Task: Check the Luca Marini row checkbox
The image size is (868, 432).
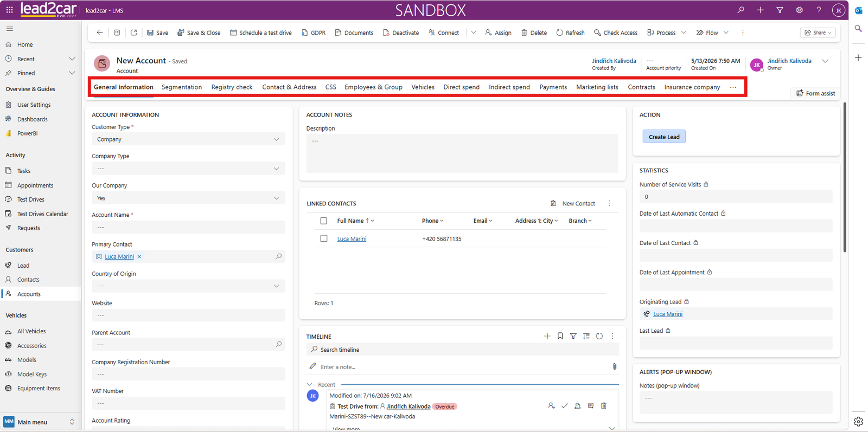Action: [324, 238]
